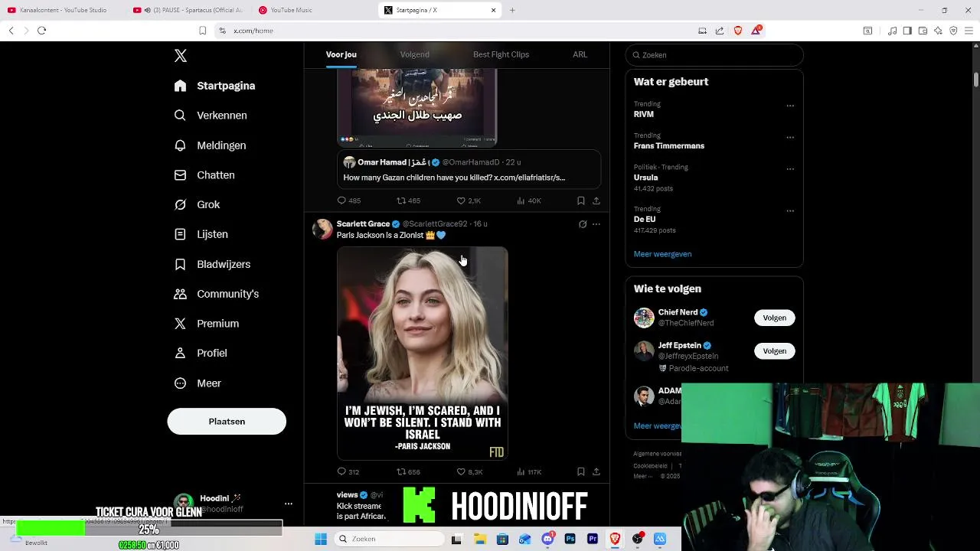
Task: Open Discord from the taskbar
Action: tap(547, 539)
